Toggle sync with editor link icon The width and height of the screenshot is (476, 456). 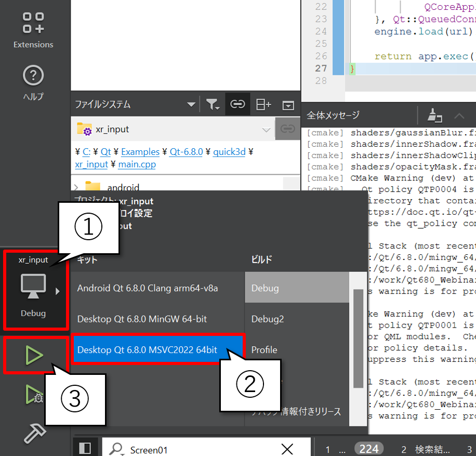click(x=237, y=105)
